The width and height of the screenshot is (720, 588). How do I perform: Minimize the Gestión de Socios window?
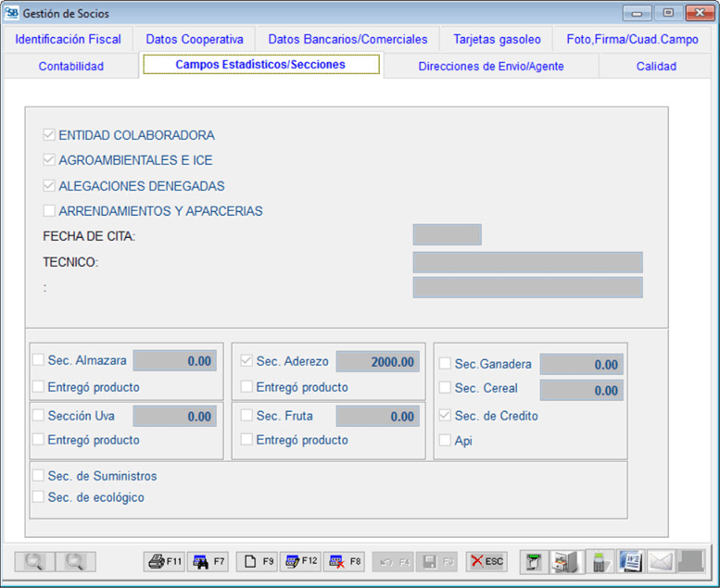(637, 13)
